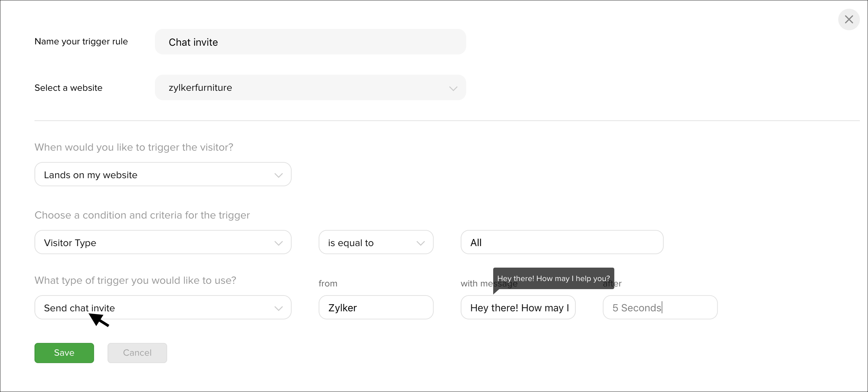The image size is (868, 392).
Task: Click the Select a website label
Action: [x=68, y=88]
